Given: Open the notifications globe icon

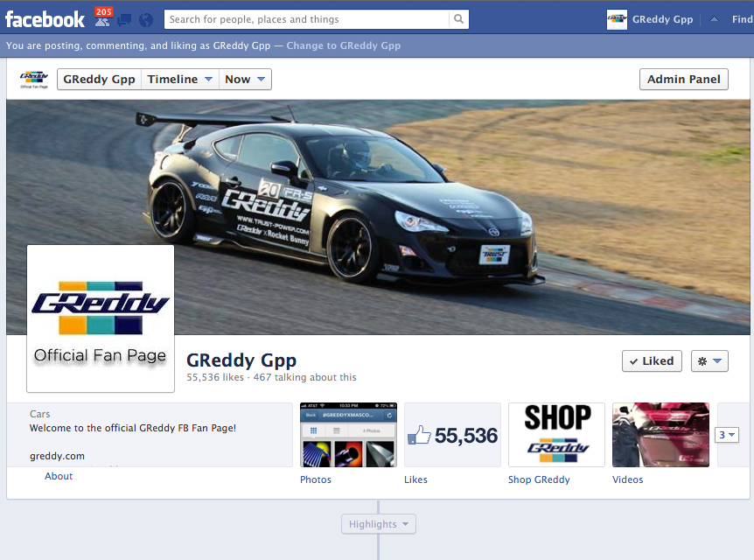Looking at the screenshot, I should click(x=146, y=20).
